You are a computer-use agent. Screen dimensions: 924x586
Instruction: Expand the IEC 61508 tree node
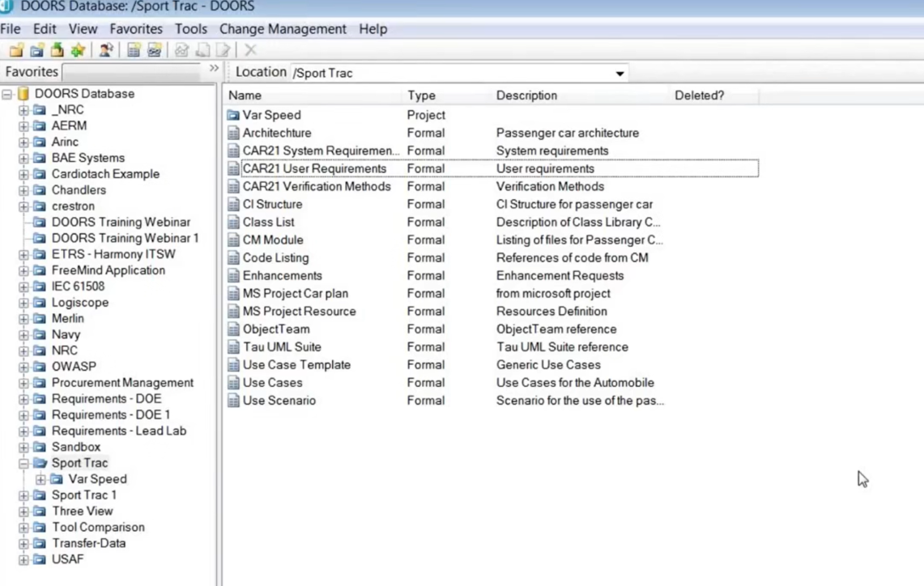(23, 287)
